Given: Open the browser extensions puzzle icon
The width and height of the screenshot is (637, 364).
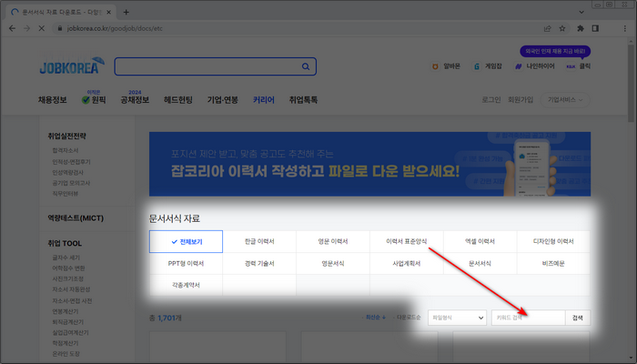Looking at the screenshot, I should tap(581, 28).
